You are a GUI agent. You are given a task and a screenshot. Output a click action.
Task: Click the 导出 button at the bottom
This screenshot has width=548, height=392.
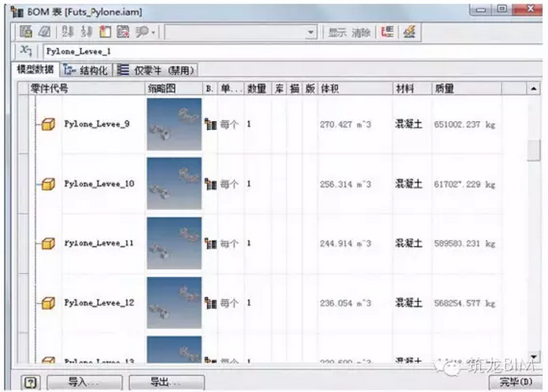pyautogui.click(x=165, y=382)
